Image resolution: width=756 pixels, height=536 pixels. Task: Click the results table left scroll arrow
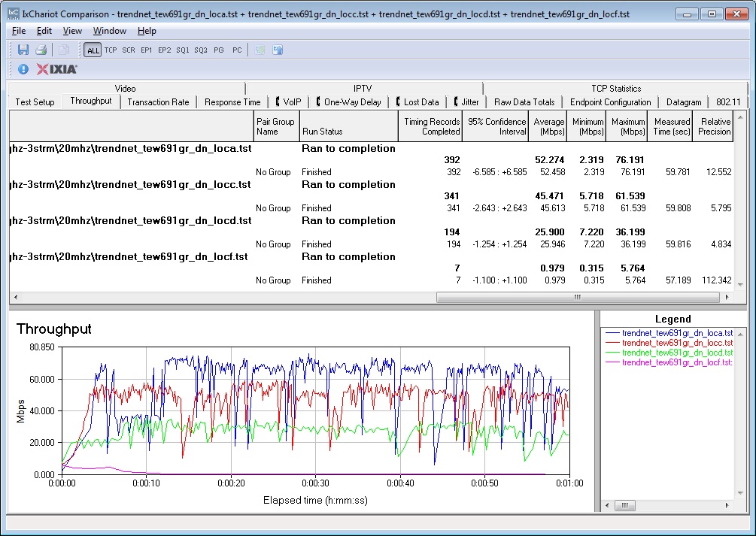point(16,298)
